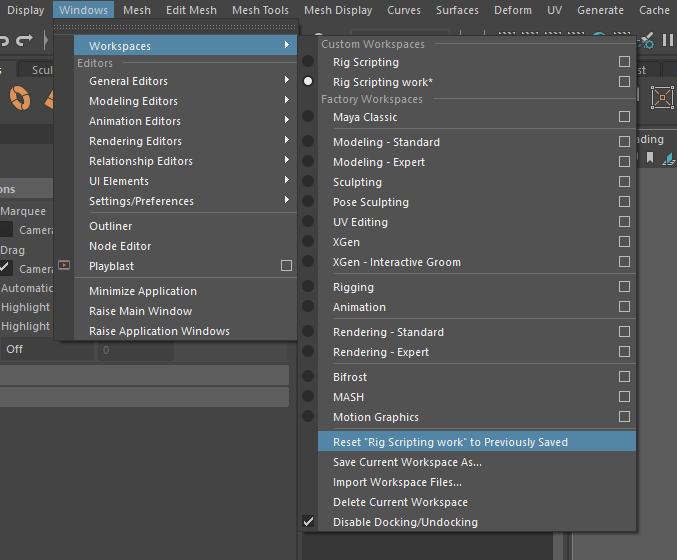Open the Display menu
The height and width of the screenshot is (560, 677).
click(x=25, y=10)
